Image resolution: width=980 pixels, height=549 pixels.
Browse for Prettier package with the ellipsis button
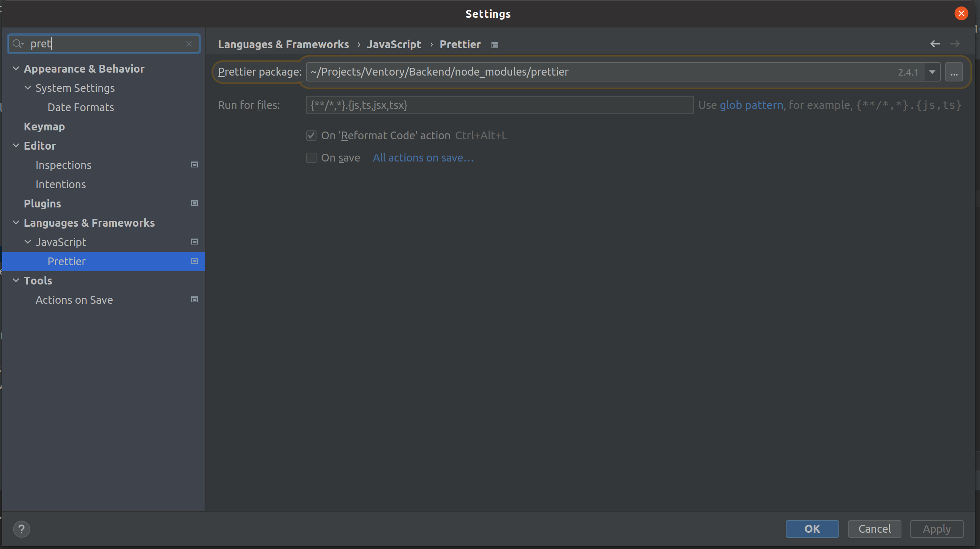tap(954, 71)
